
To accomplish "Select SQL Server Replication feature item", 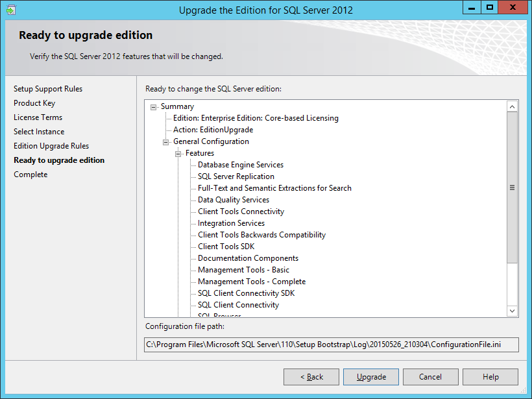I will [236, 176].
